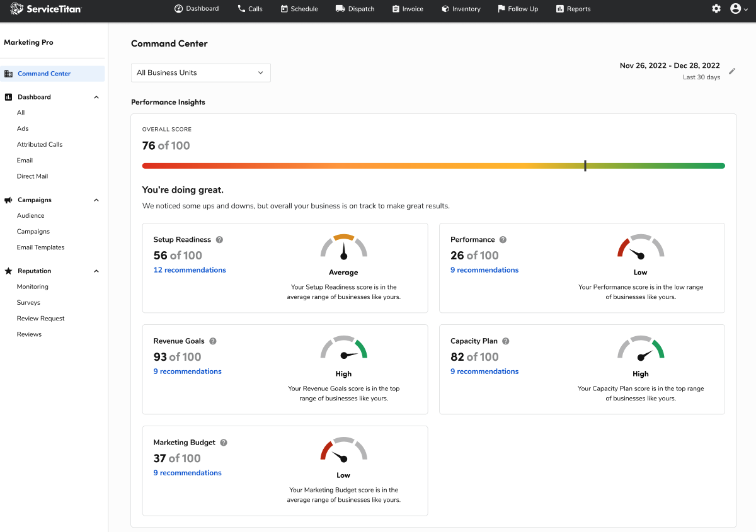This screenshot has height=532, width=756.
Task: Click the help icon beside Marketing Budget
Action: (224, 443)
